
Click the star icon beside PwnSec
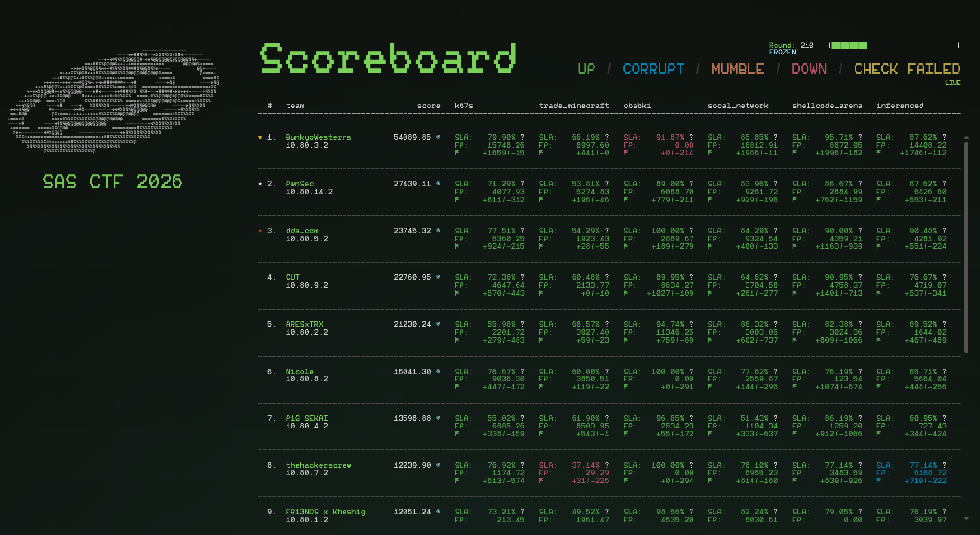(260, 184)
